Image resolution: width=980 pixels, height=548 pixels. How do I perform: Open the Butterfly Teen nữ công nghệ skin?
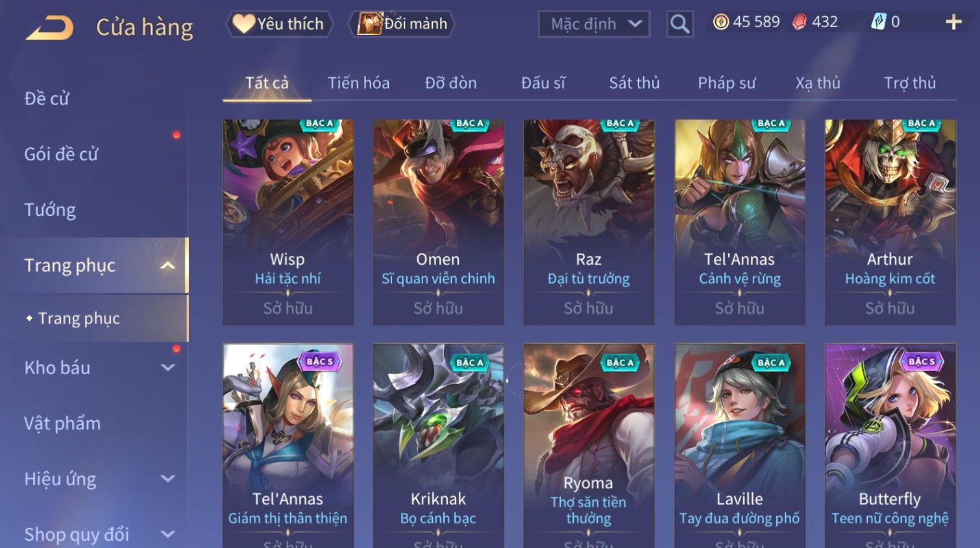(x=890, y=446)
